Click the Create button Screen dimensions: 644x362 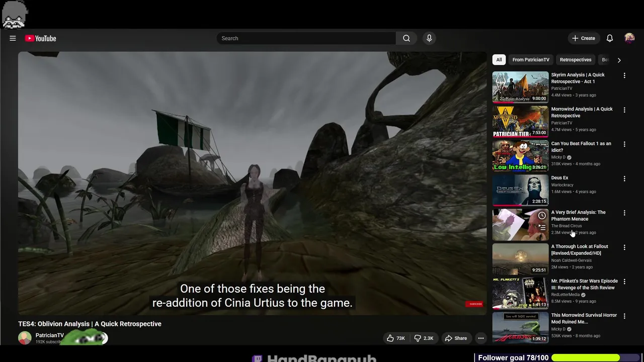(x=583, y=38)
